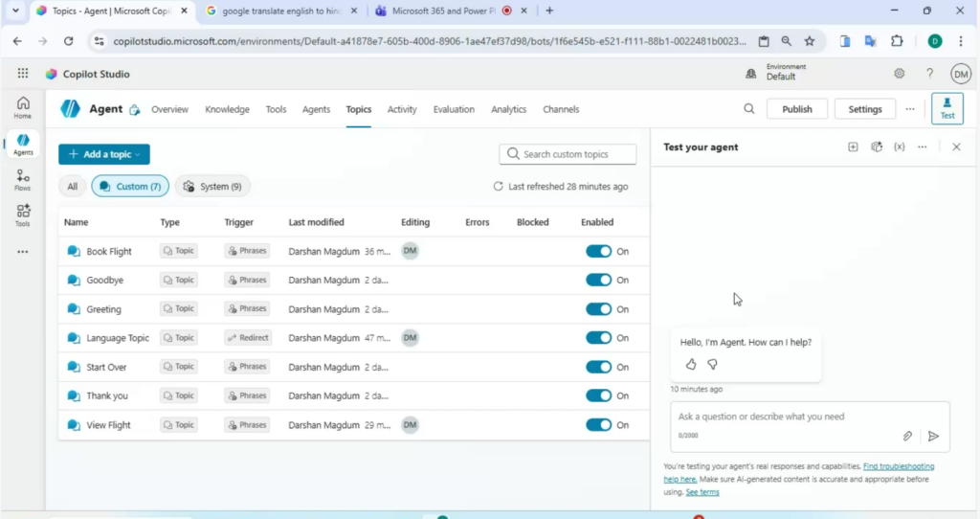
Task: Click the thumbs up feedback icon
Action: 691,364
